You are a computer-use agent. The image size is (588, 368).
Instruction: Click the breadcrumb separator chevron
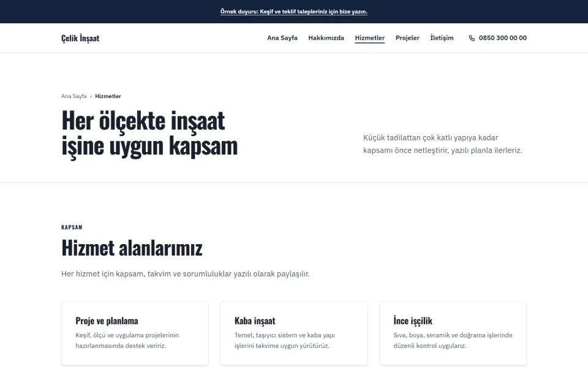pyautogui.click(x=91, y=96)
